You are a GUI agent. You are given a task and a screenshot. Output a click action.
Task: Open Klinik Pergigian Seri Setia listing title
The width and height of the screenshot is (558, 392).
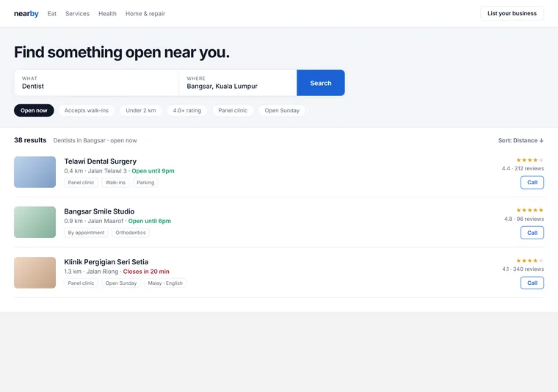coord(106,262)
